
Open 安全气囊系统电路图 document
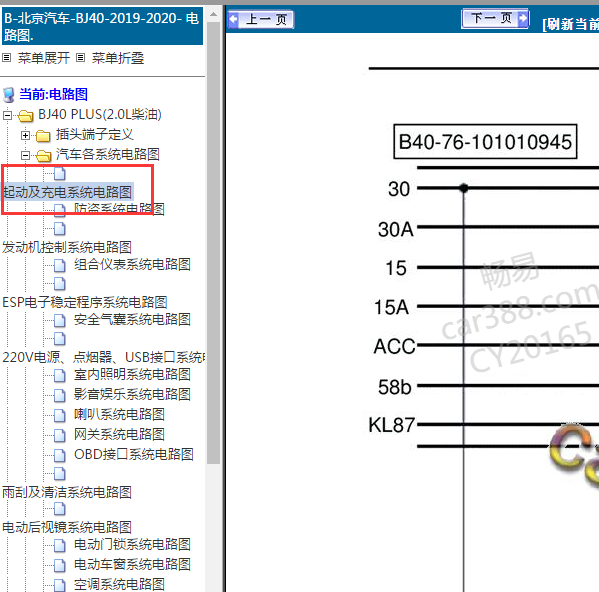pos(132,319)
